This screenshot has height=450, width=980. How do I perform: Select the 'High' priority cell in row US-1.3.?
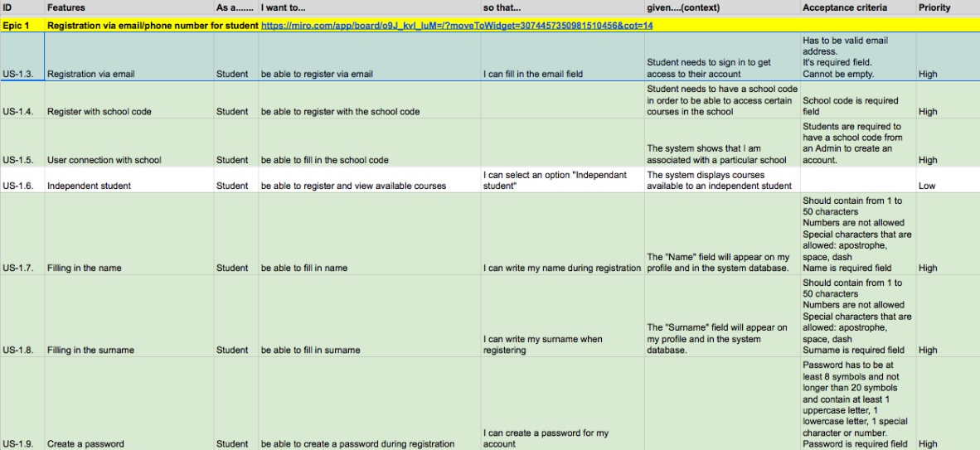point(948,57)
